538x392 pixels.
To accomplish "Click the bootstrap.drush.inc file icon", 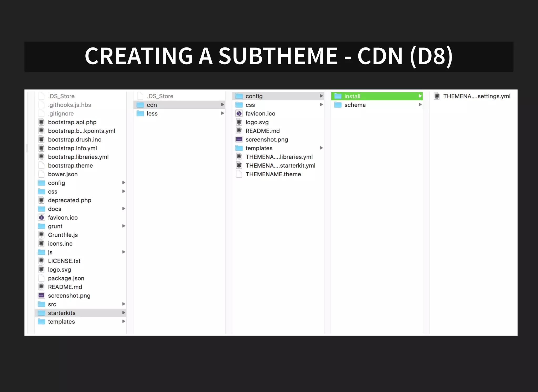I will (42, 139).
